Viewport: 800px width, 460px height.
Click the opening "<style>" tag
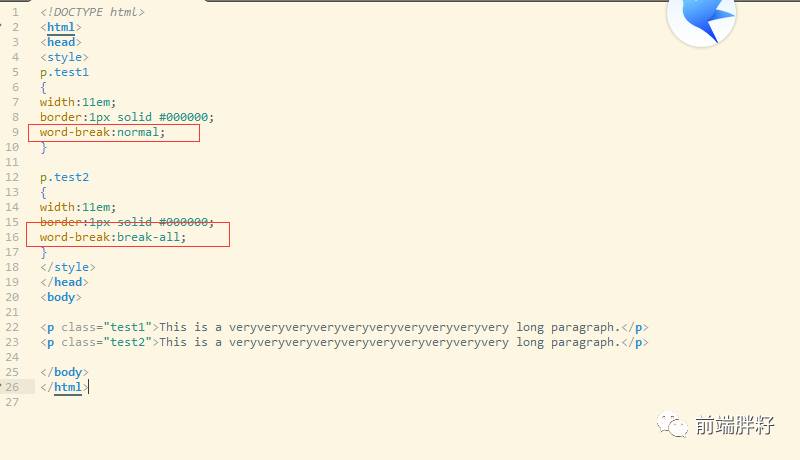pyautogui.click(x=64, y=57)
